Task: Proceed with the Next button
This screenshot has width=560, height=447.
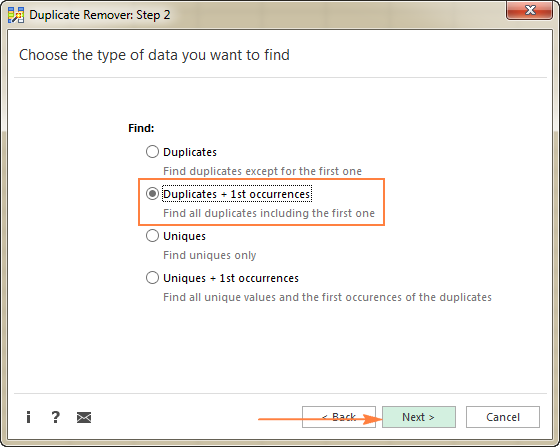Action: tap(419, 417)
